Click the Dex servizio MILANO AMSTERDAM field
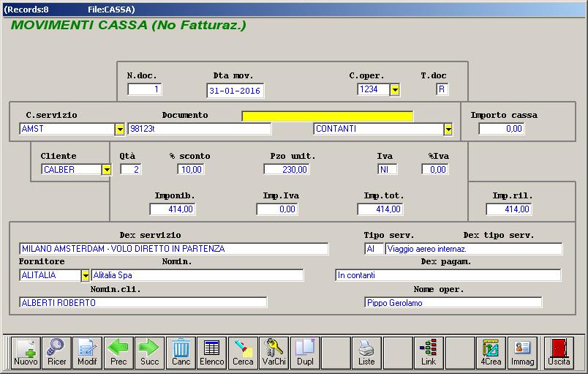 [x=174, y=249]
